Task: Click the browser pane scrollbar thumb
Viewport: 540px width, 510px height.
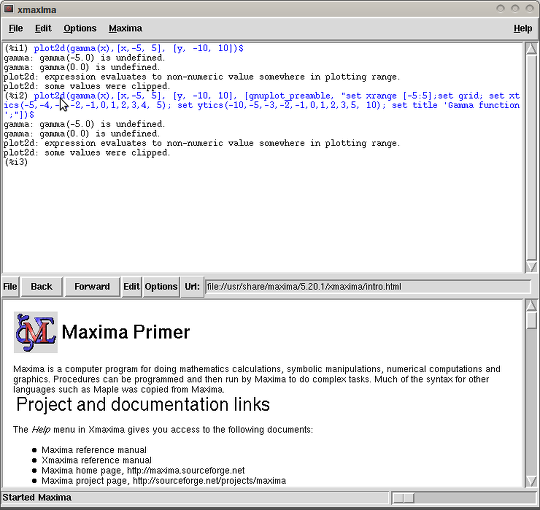Action: pyautogui.click(x=531, y=320)
